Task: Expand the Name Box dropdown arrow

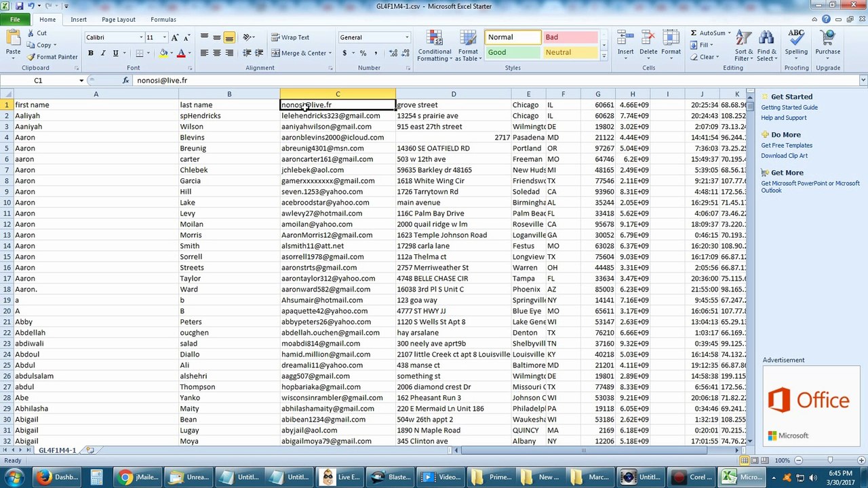Action: point(81,81)
